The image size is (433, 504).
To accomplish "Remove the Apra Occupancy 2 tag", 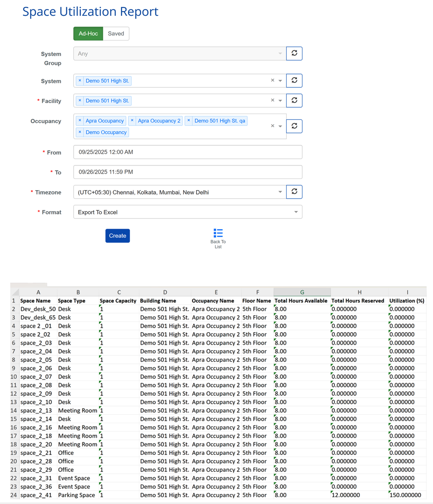I will click(132, 121).
